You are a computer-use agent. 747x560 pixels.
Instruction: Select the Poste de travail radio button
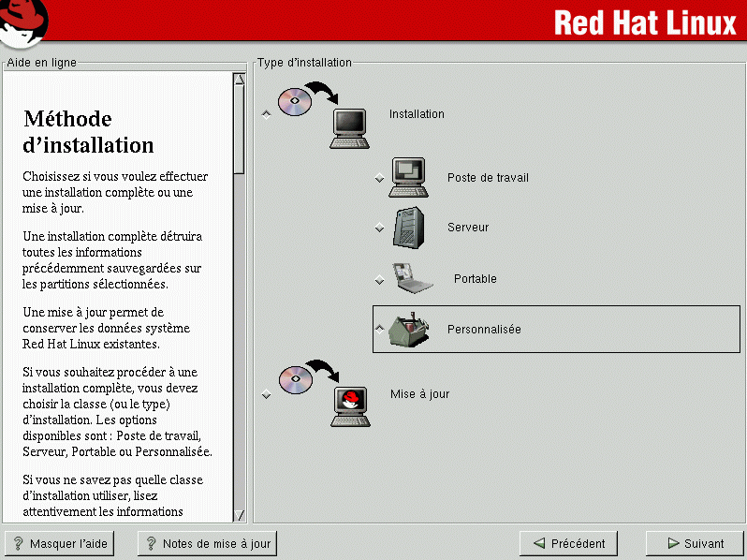tap(379, 178)
